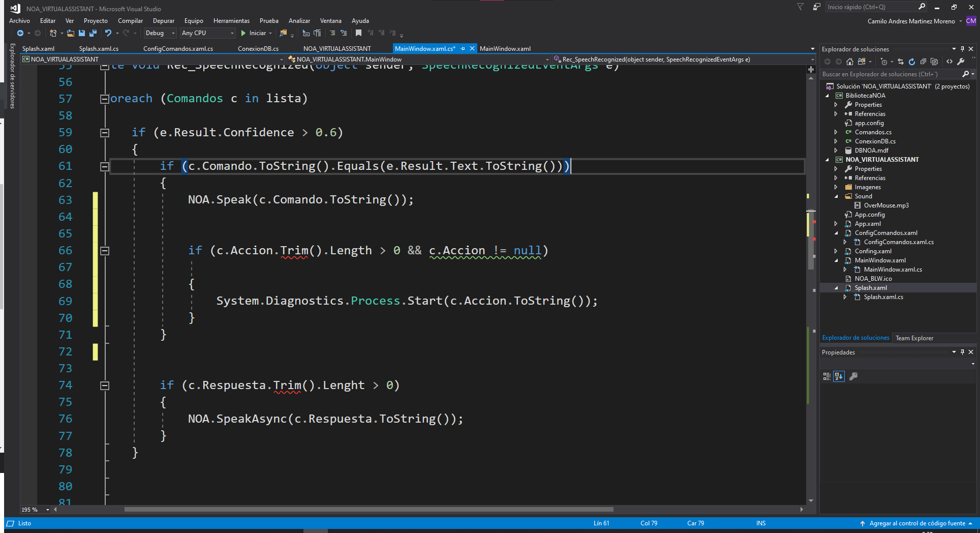Click the View Code angle-brackets icon
Screen dimensions: 980x533
(950, 62)
